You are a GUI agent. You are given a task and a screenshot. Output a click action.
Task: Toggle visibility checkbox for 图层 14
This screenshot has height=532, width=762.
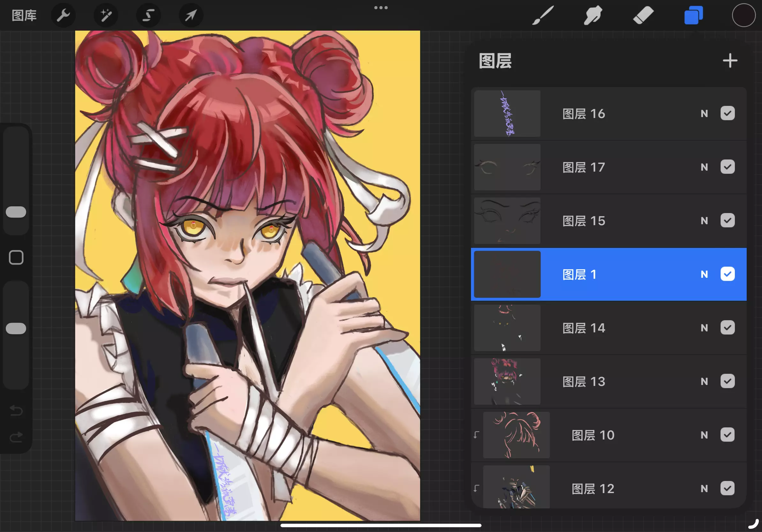pos(727,328)
